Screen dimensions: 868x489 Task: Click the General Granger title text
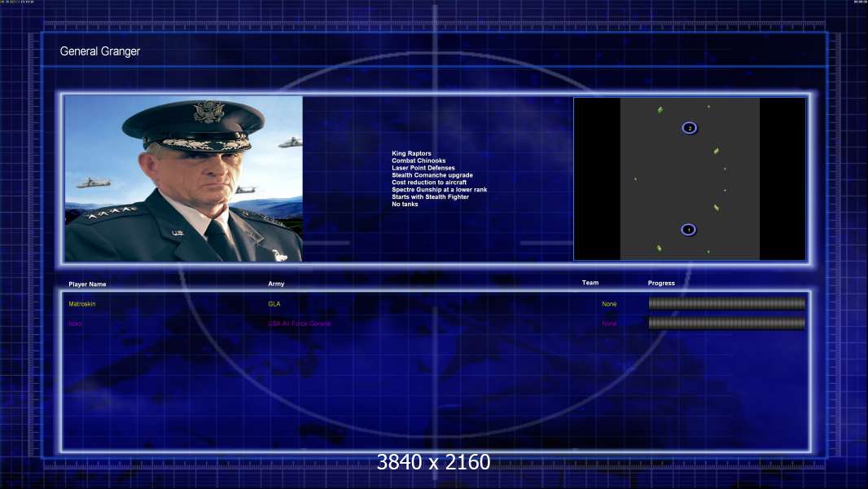(x=99, y=51)
